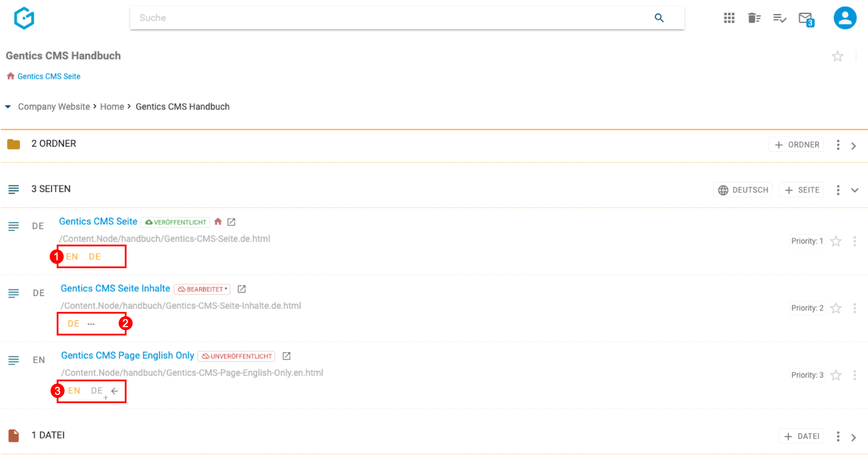
Task: Open the publish queue checklist icon
Action: tap(779, 18)
